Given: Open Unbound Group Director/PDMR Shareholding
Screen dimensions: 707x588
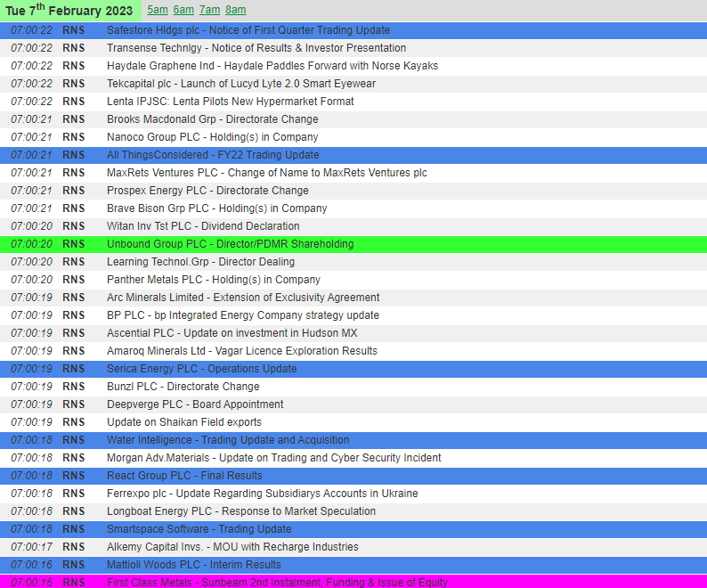Looking at the screenshot, I should [230, 244].
